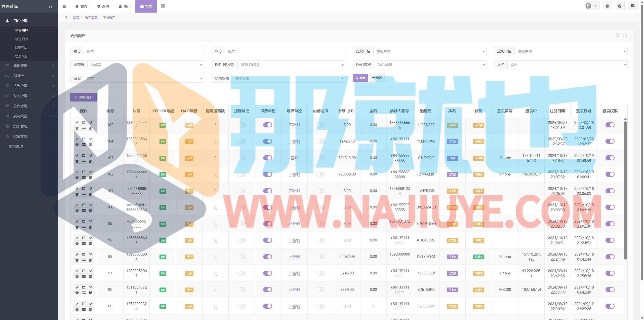Click the table vertical scrollbar
644x320 pixels.
[x=625, y=189]
